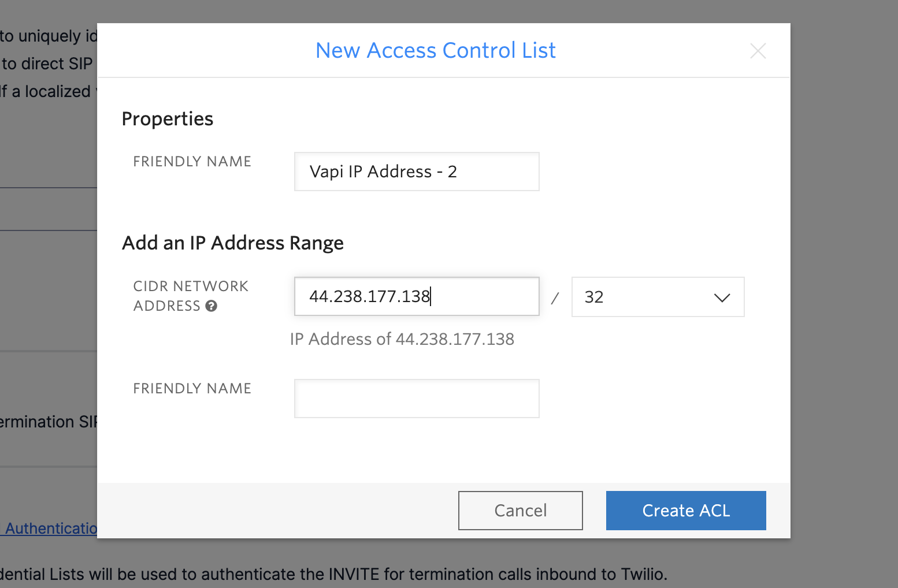Select the IP text 44.238.177.138
898x588 pixels.
click(370, 296)
